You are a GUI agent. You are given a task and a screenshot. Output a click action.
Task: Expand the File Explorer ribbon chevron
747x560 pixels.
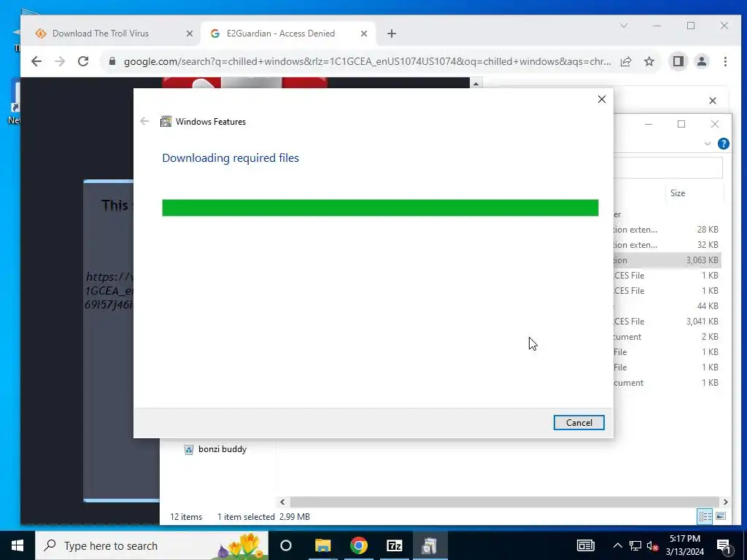click(708, 144)
